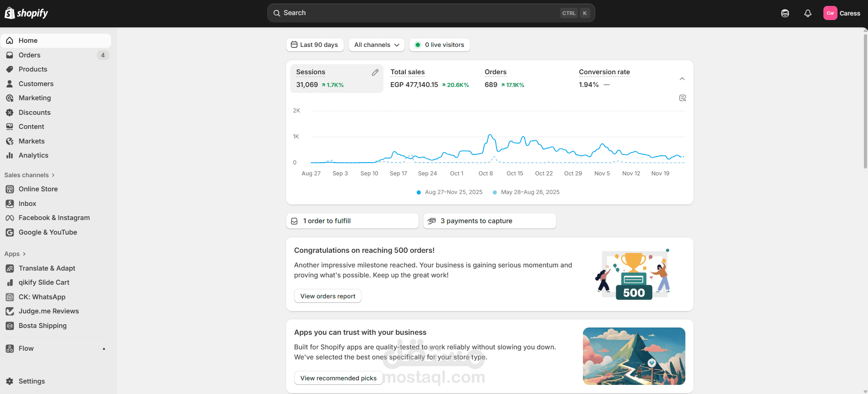Collapse the metrics chart chevron
The height and width of the screenshot is (394, 868).
[682, 79]
